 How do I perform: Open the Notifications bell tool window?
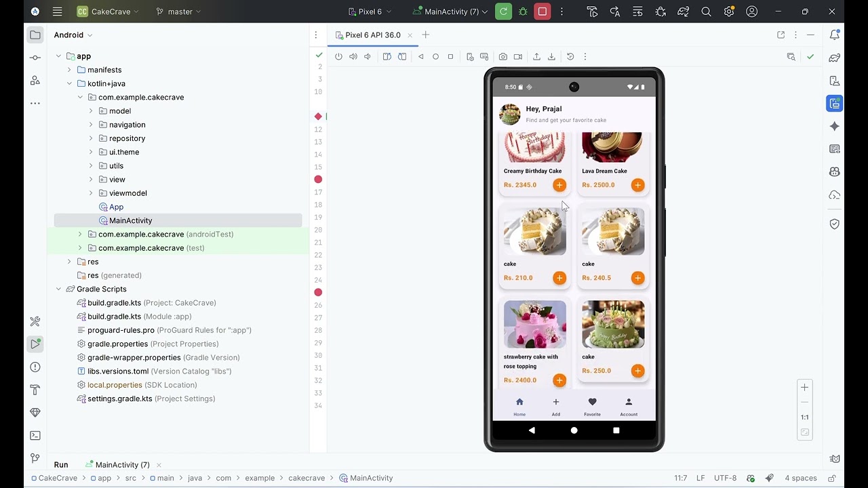pyautogui.click(x=835, y=35)
